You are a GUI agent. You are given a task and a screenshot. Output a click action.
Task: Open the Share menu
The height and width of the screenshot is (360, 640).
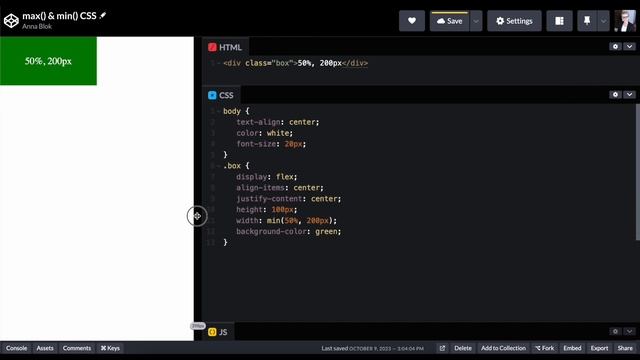[625, 348]
